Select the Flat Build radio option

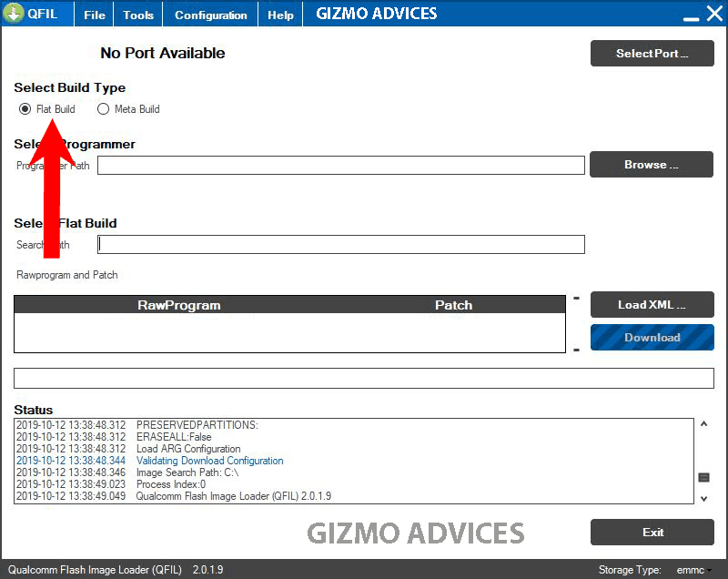[47, 109]
